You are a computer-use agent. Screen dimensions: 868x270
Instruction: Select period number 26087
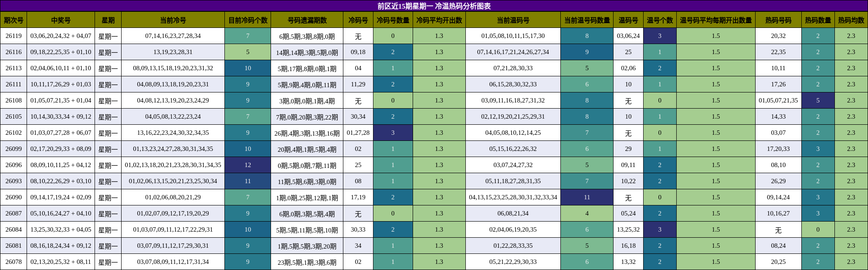click(14, 213)
